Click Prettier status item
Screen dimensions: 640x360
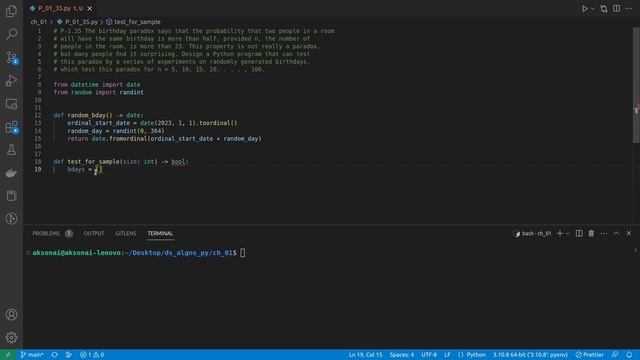click(x=589, y=355)
